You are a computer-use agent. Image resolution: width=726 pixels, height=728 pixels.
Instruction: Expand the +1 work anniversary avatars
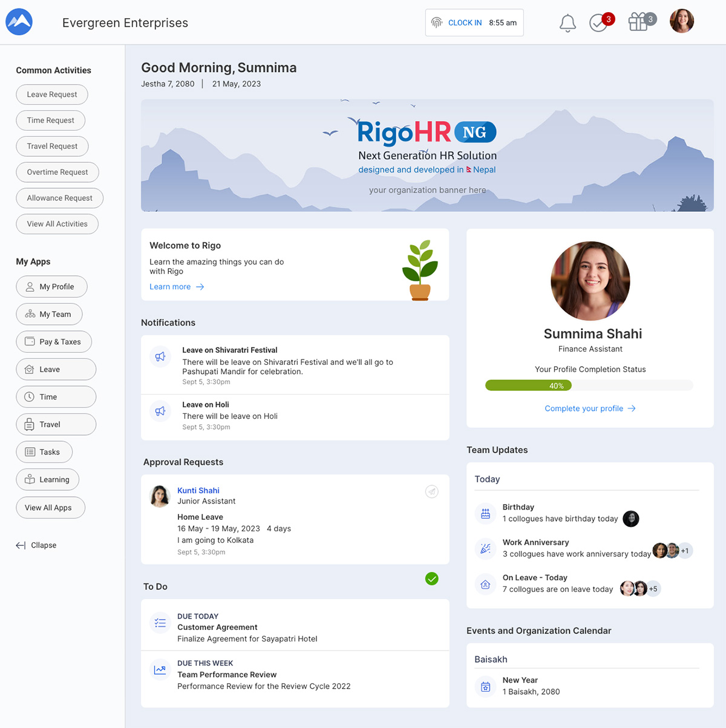(x=685, y=551)
